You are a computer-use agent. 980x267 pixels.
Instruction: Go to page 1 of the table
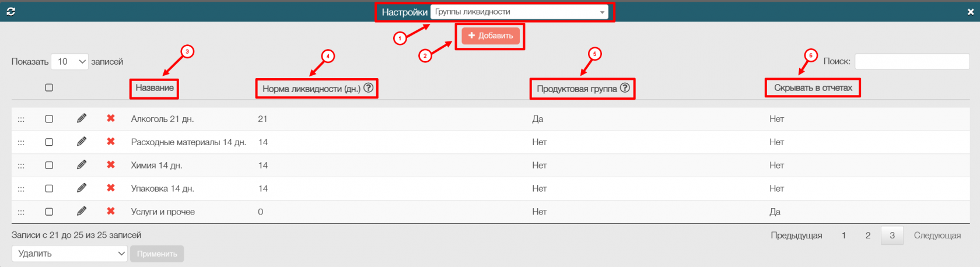pos(843,236)
